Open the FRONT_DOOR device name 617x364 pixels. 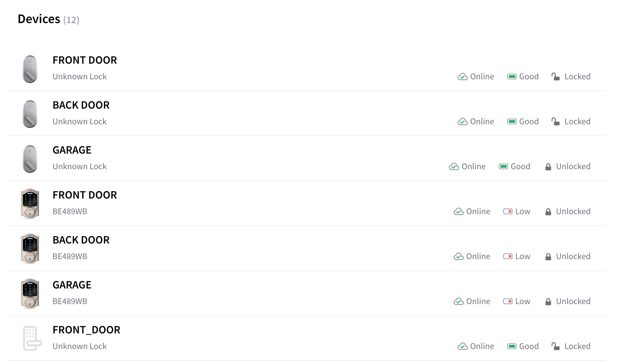click(x=86, y=330)
